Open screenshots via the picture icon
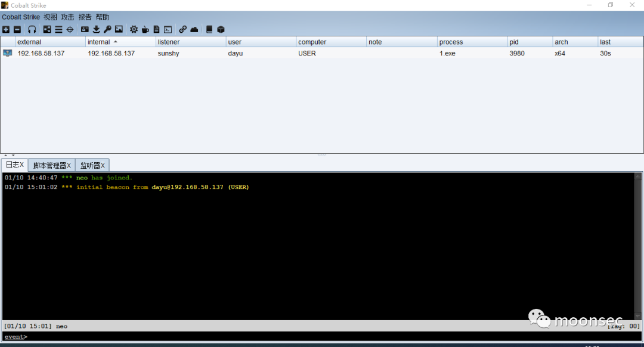Screen dimensions: 644x347 119,30
